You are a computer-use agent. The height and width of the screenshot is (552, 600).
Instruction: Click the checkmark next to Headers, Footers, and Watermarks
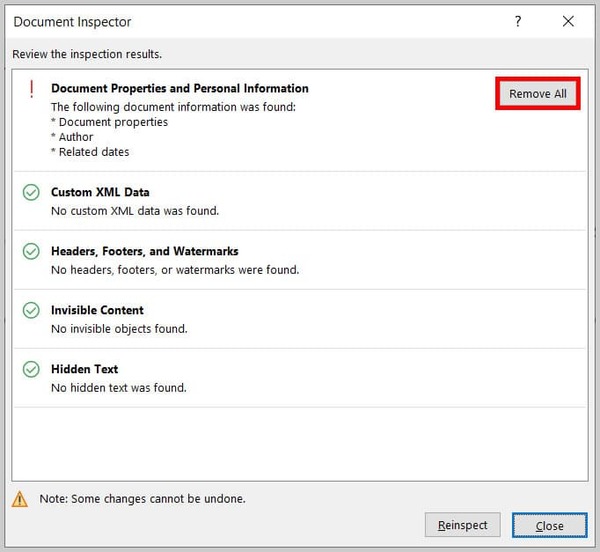coord(31,251)
